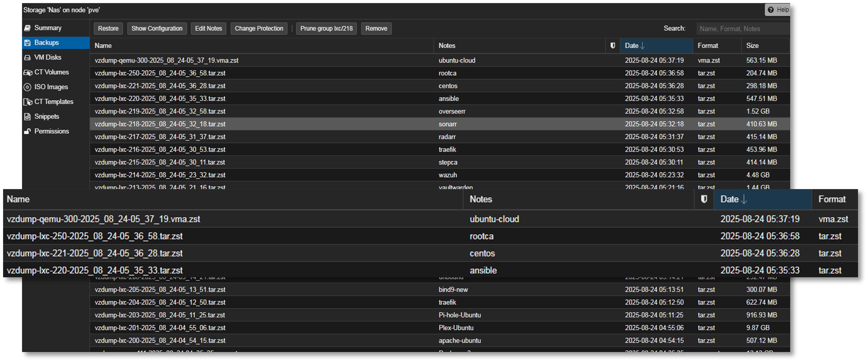This screenshot has height=362, width=868.
Task: Sort the list by the Name column
Action: click(103, 45)
